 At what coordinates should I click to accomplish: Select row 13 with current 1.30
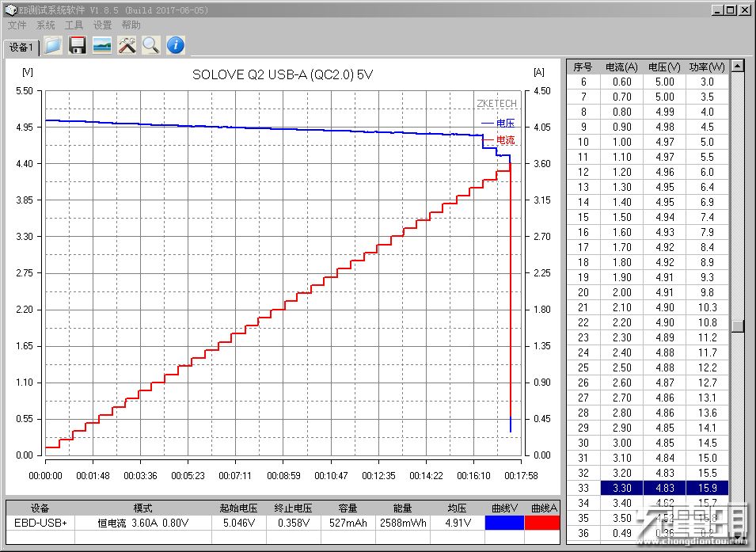click(648, 187)
